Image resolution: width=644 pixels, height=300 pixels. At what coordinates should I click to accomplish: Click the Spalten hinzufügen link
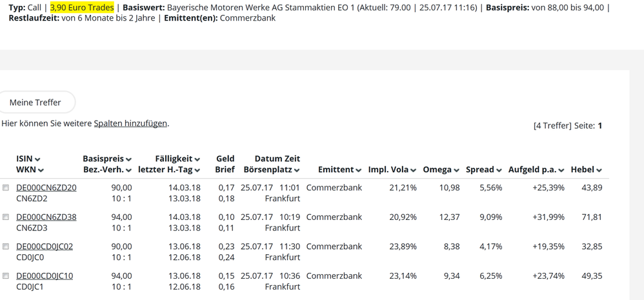click(x=130, y=123)
